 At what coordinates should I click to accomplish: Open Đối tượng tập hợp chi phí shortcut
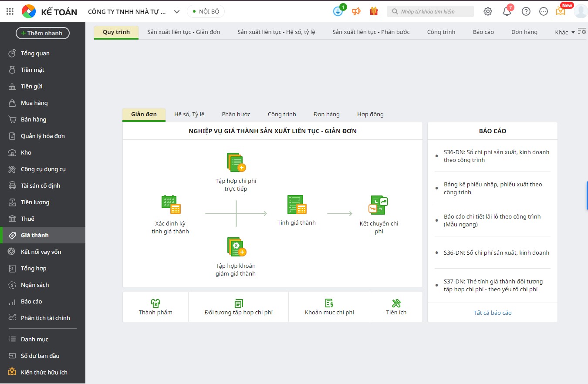click(239, 307)
